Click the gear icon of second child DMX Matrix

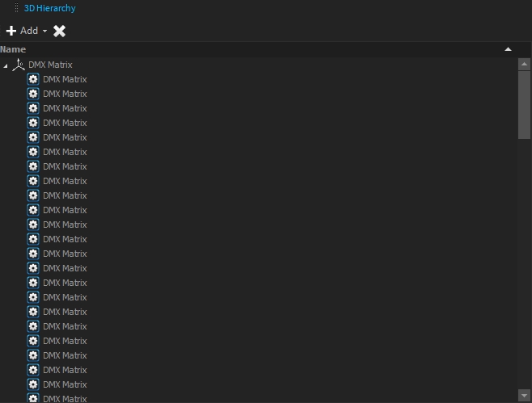click(x=33, y=94)
